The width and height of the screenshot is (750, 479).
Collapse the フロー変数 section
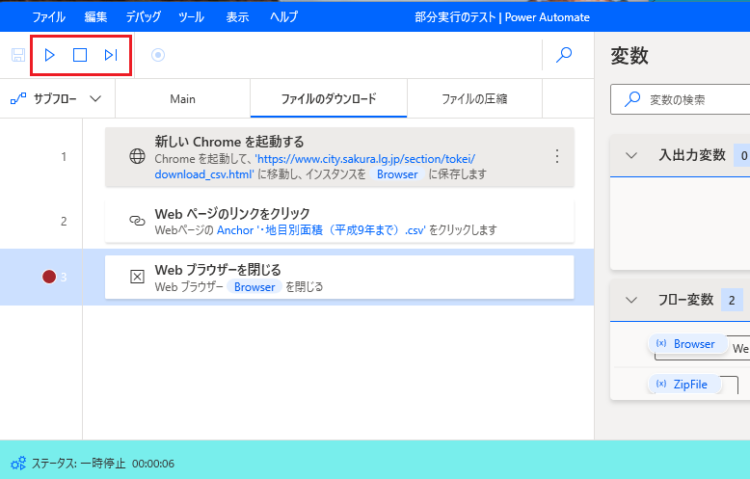coord(631,300)
